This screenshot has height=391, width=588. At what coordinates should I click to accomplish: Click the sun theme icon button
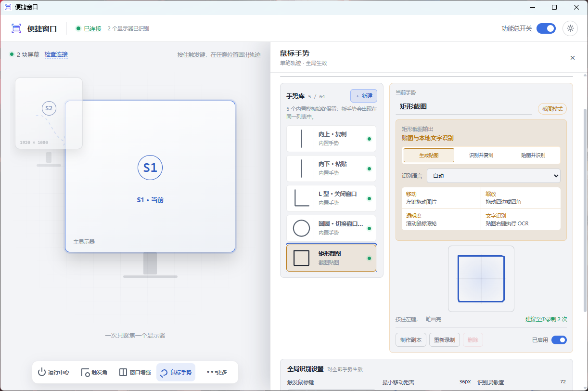(x=570, y=28)
